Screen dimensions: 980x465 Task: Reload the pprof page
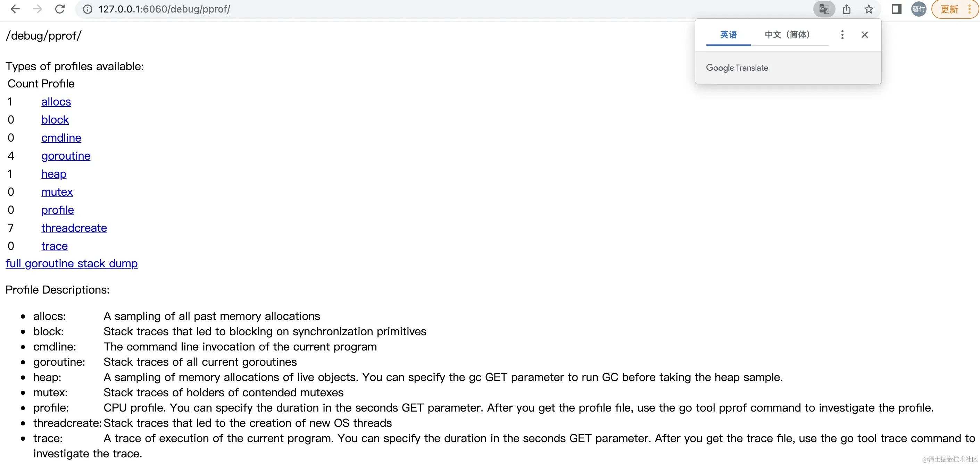point(60,9)
